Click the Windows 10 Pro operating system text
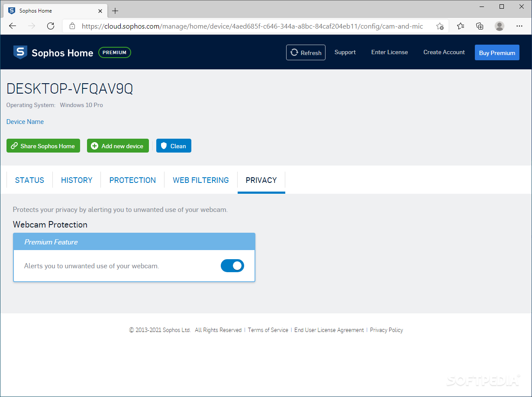Image resolution: width=532 pixels, height=397 pixels. point(81,105)
